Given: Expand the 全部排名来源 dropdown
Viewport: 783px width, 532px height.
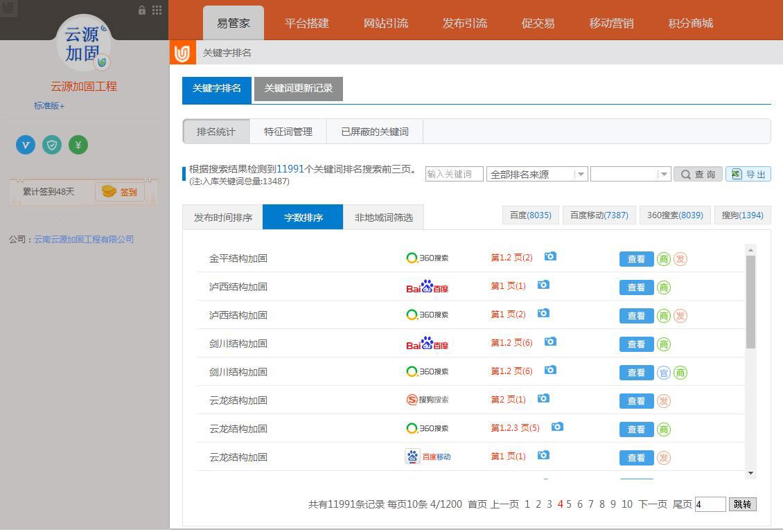Looking at the screenshot, I should [537, 174].
